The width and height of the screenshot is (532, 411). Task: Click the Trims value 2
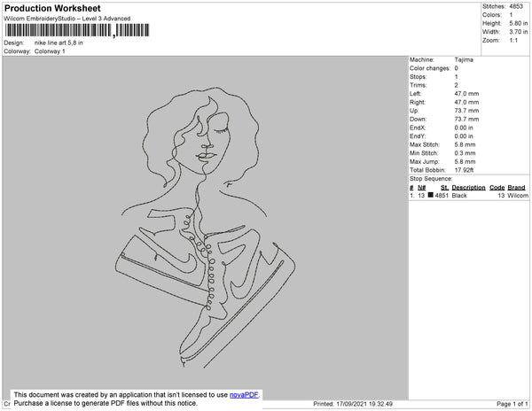[x=457, y=85]
